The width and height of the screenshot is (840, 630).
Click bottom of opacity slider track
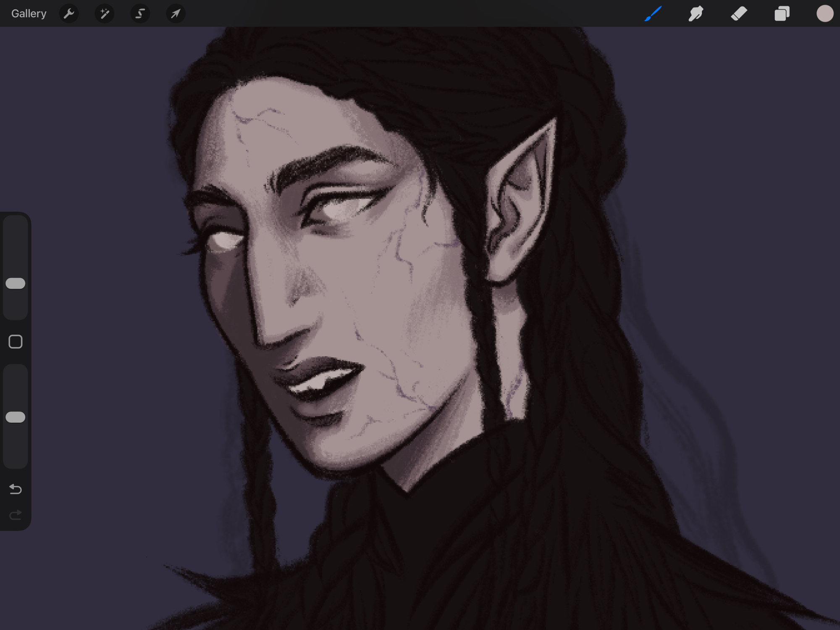click(x=16, y=460)
